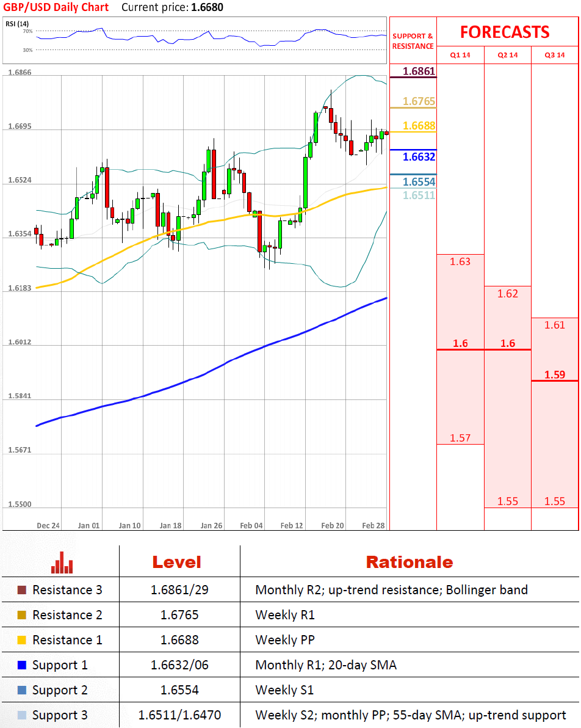Click the Weekly S2 monthly PP rationale
Viewport: 581px width, 728px height.
pyautogui.click(x=411, y=715)
